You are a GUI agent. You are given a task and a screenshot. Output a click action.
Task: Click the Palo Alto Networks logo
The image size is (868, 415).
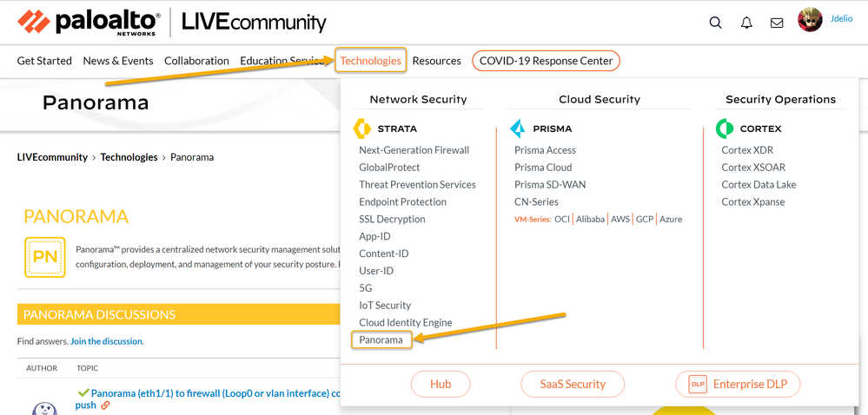point(89,22)
